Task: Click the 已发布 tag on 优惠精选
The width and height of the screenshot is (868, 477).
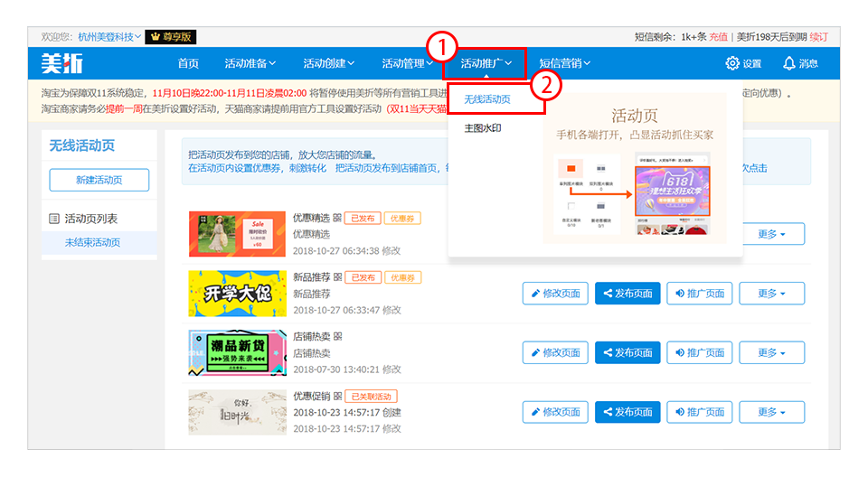Action: coord(363,218)
